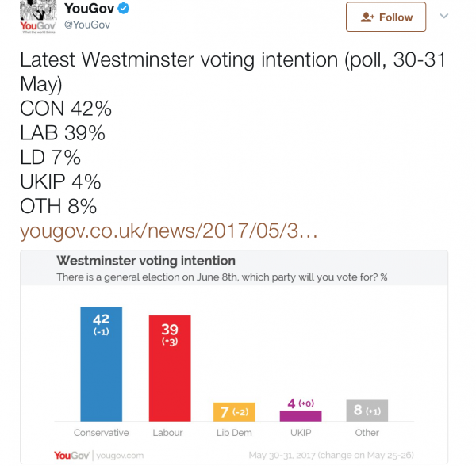Viewport: 476px width, 466px height.
Task: Click the yougov.com text in chart footer
Action: point(120,456)
